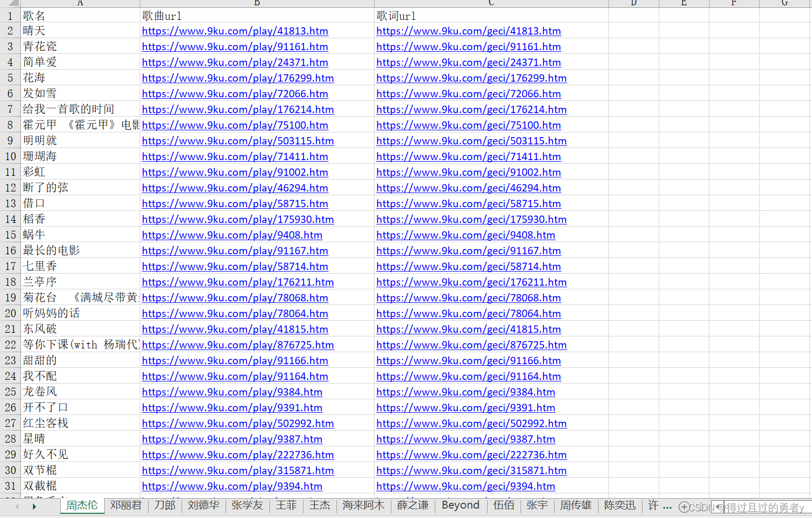Screen dimensions: 812x518
Task: Select the 张学友 sheet tab
Action: point(247,505)
